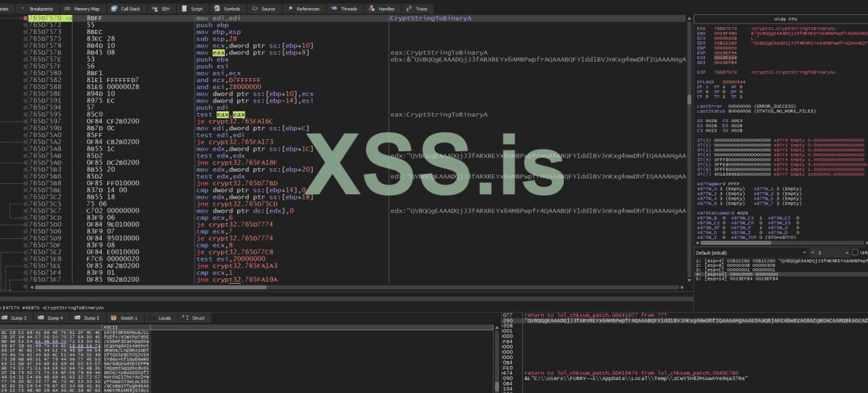Screen dimensions: 868x393
Task: Click the Symbols tab icon
Action: point(216,9)
